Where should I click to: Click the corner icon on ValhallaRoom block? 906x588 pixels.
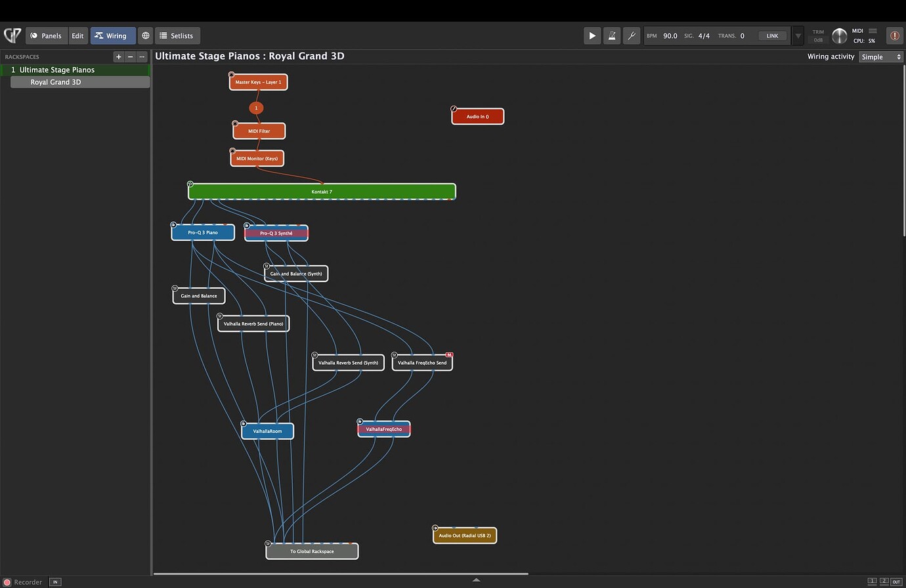click(x=244, y=424)
